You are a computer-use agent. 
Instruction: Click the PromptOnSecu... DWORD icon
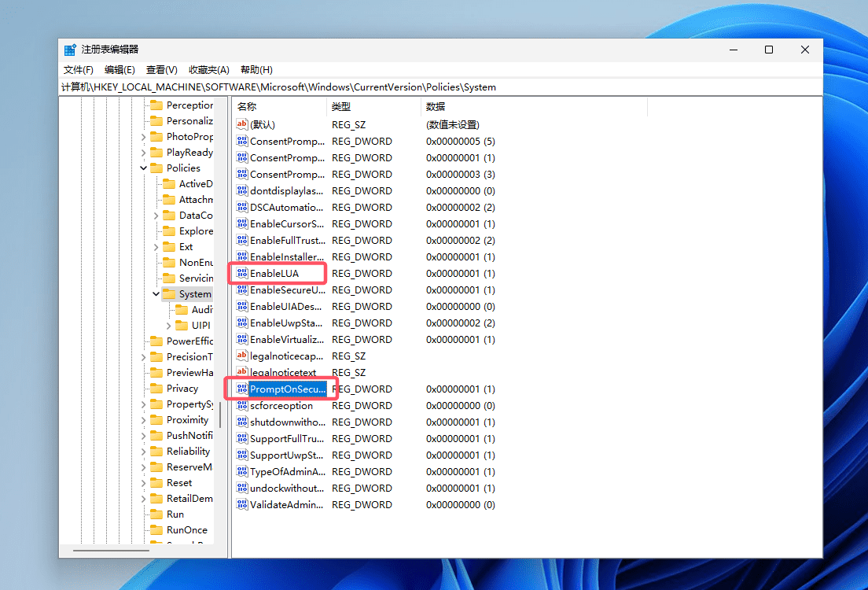point(242,389)
